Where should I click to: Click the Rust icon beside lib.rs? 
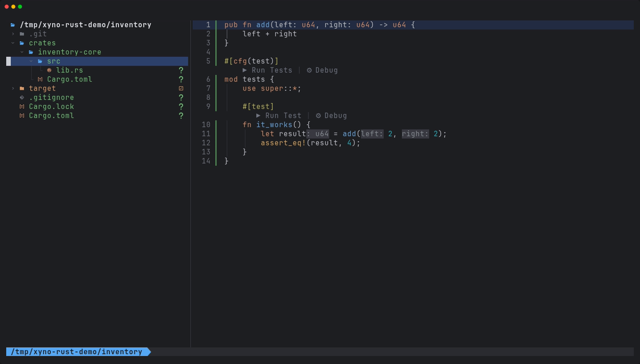coord(49,70)
